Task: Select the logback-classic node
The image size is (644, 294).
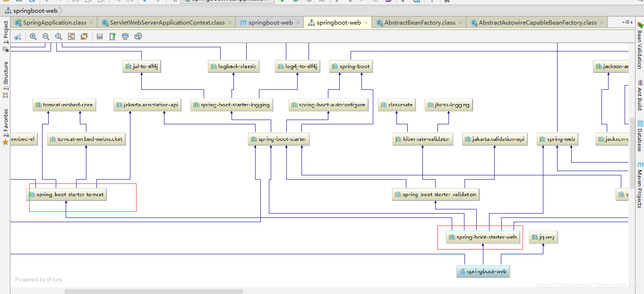Action: pos(235,67)
